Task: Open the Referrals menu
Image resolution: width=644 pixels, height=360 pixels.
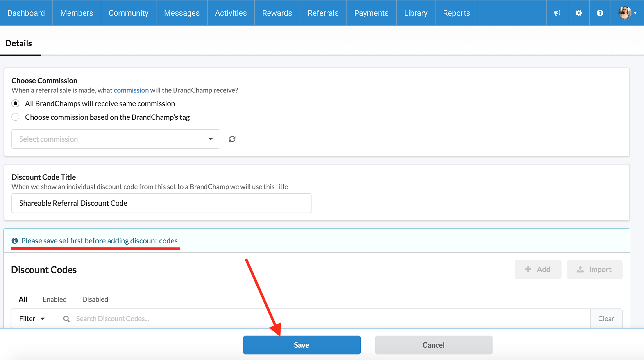Action: pos(323,13)
